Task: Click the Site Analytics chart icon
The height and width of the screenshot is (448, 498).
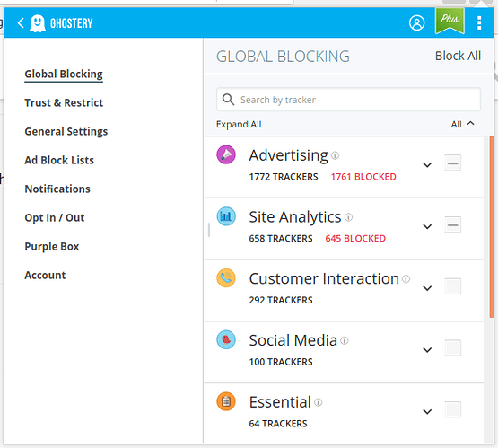Action: [x=226, y=216]
